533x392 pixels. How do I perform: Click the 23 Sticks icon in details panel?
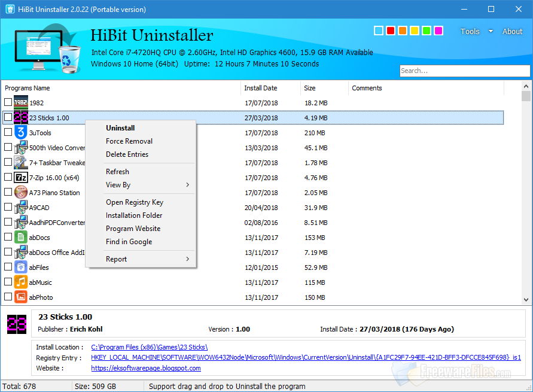16,325
